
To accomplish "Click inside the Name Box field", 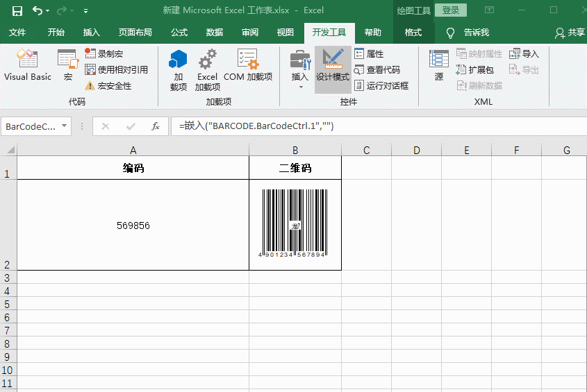I will [31, 126].
